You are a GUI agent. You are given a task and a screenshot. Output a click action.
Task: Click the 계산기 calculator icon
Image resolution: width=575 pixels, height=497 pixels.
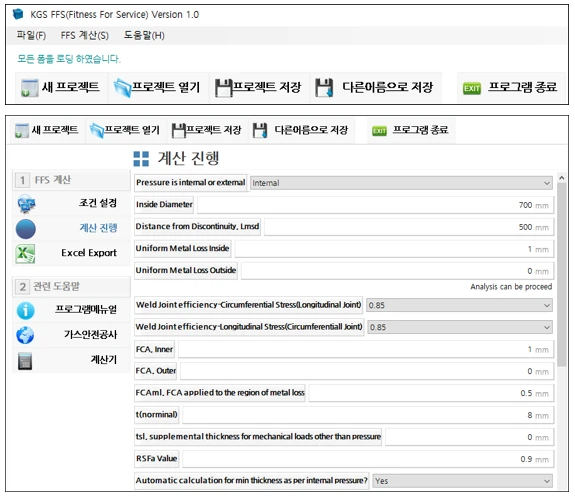(25, 361)
